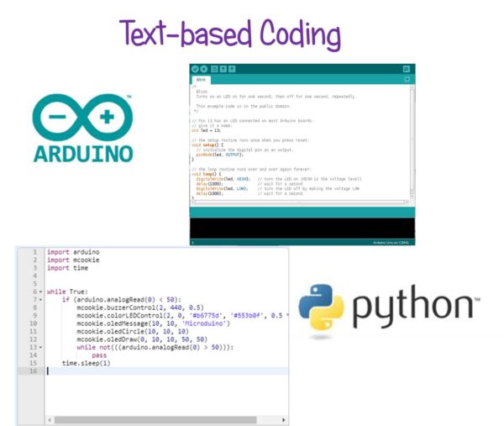
Task: Open the tab options dropdown arrow in Arduino IDE
Action: coord(407,79)
